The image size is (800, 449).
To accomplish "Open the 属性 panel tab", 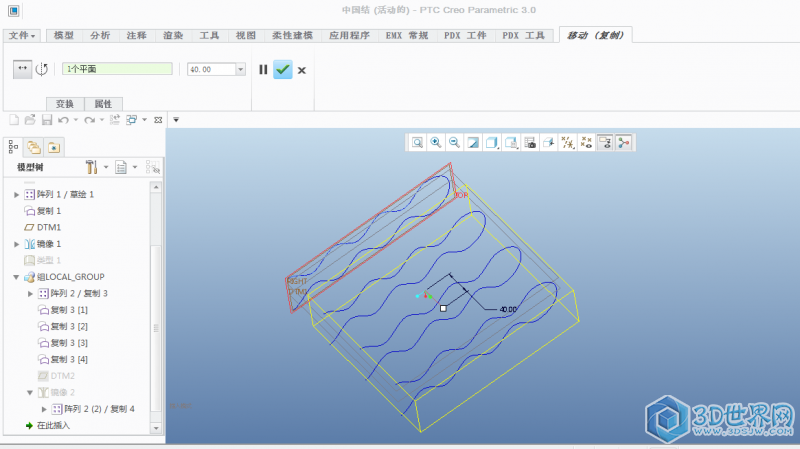I will click(x=104, y=104).
